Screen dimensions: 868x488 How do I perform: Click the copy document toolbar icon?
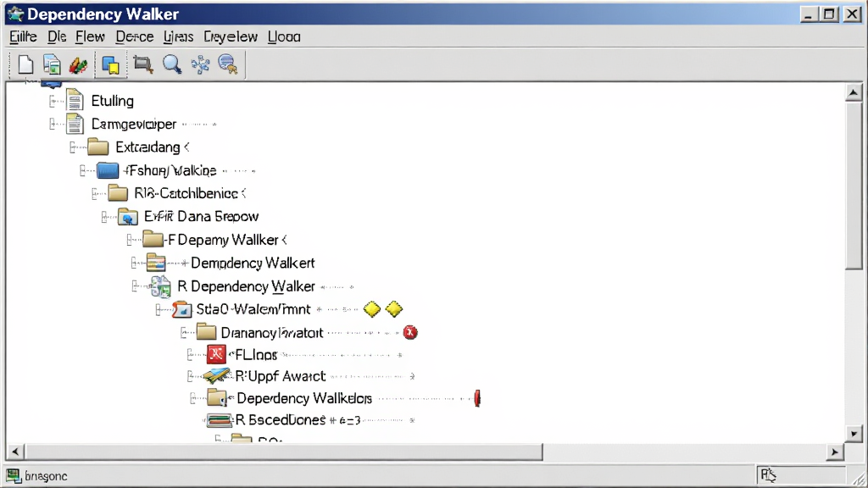pyautogui.click(x=52, y=64)
